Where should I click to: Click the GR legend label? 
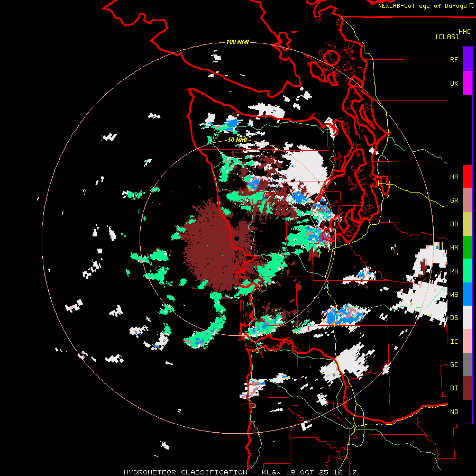click(x=454, y=200)
